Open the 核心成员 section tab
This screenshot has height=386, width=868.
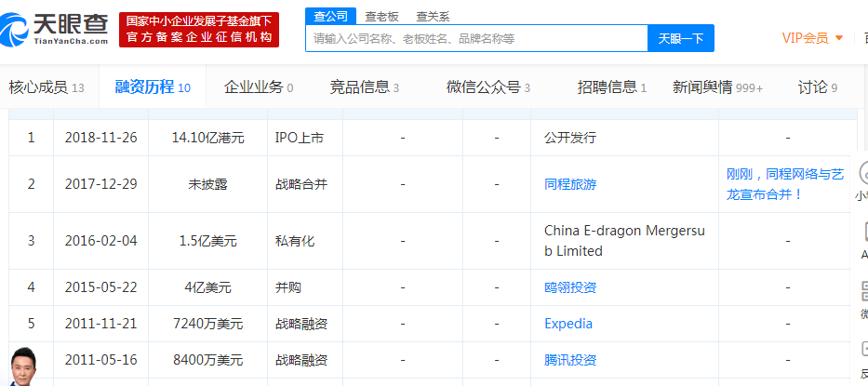point(47,87)
